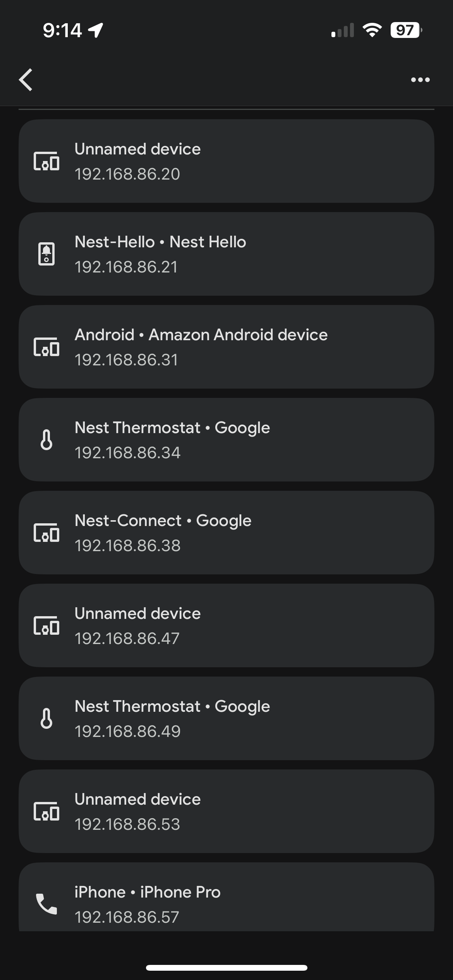Image resolution: width=453 pixels, height=980 pixels.
Task: Tap device icon for 192.168.86.20 entry
Action: point(46,161)
